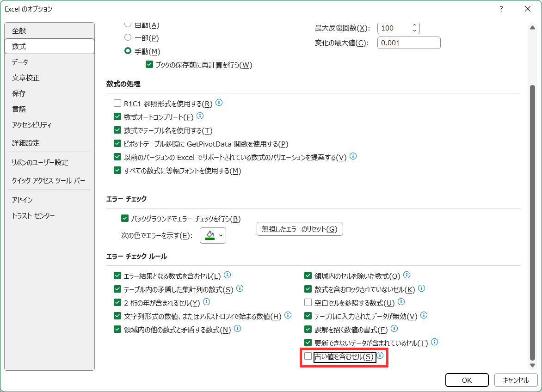
Task: Open the 詳細設定 category
Action: pyautogui.click(x=26, y=143)
